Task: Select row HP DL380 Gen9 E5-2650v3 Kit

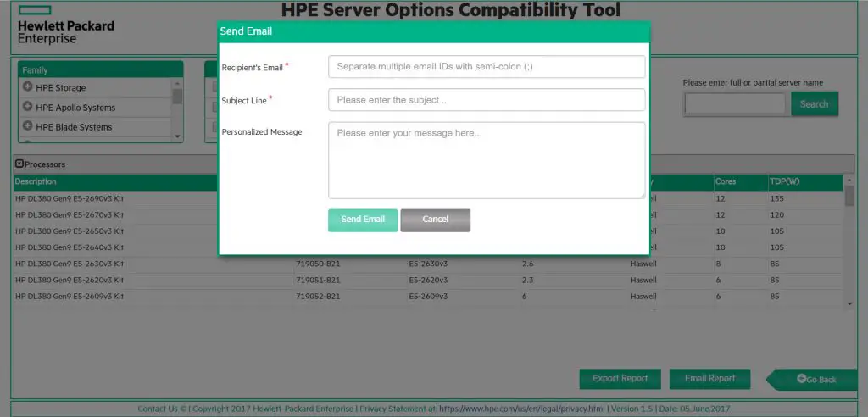Action: click(70, 231)
